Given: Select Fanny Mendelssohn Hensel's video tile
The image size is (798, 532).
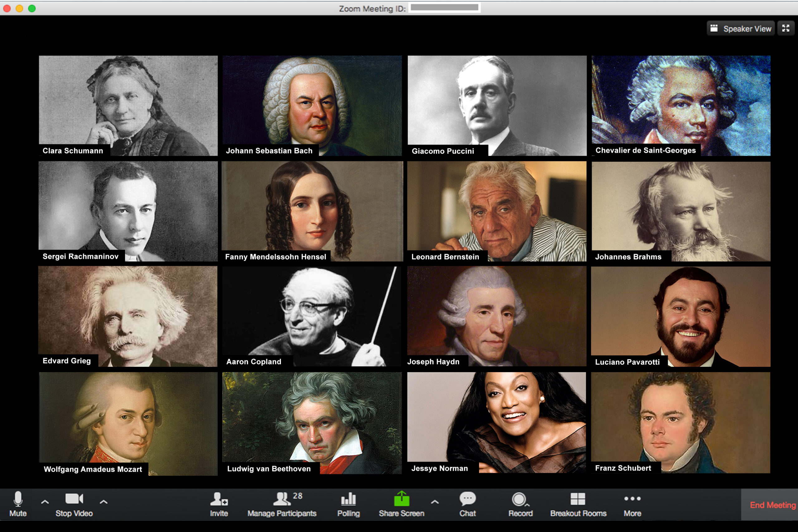Looking at the screenshot, I should (x=312, y=211).
